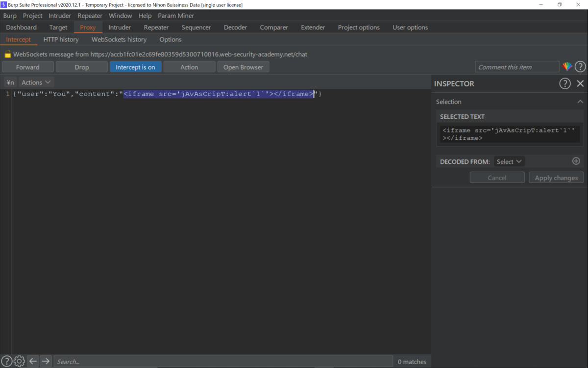The image size is (588, 368).
Task: Drop the intercepted message
Action: click(x=82, y=67)
